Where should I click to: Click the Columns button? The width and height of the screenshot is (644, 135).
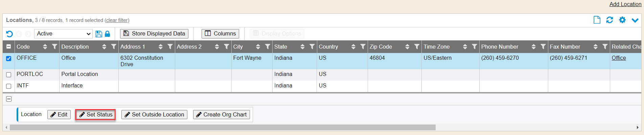(220, 34)
